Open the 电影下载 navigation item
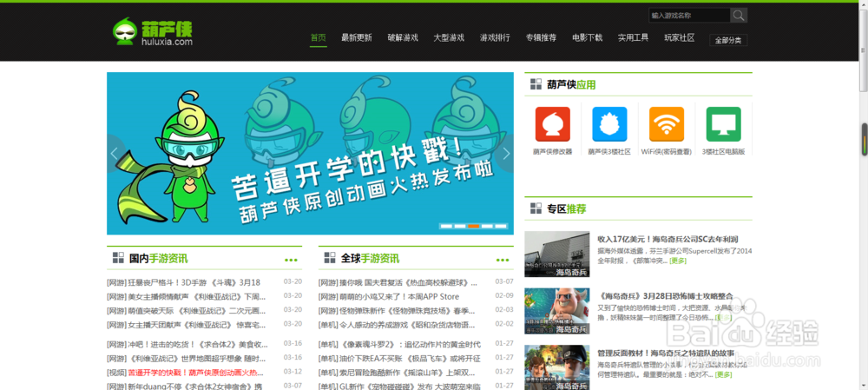This screenshot has width=868, height=390. [x=588, y=38]
